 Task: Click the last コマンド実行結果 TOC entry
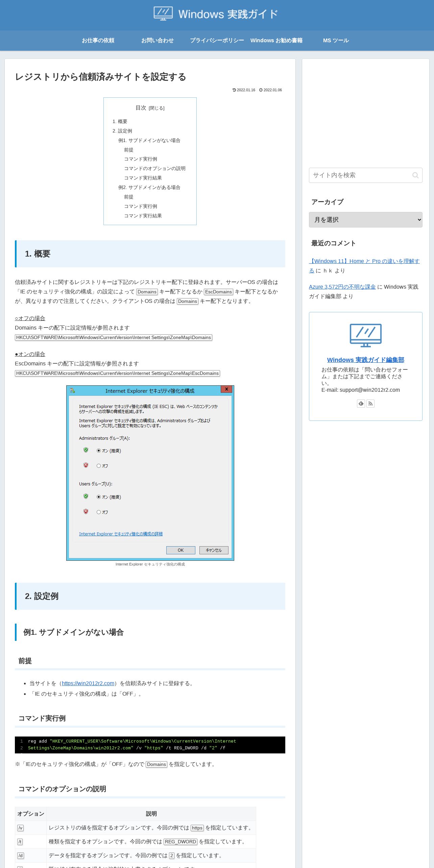(143, 216)
